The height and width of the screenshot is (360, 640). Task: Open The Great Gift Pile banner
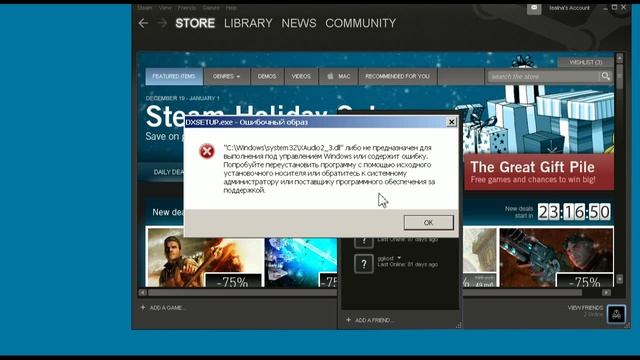[539, 172]
